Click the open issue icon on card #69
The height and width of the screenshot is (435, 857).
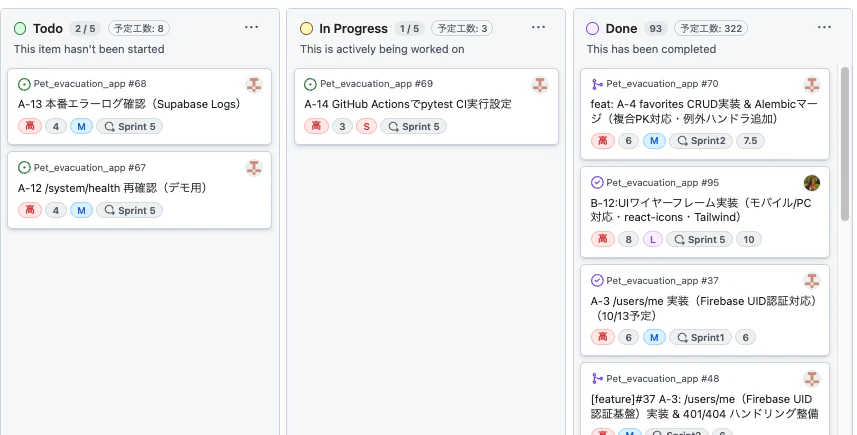310,84
